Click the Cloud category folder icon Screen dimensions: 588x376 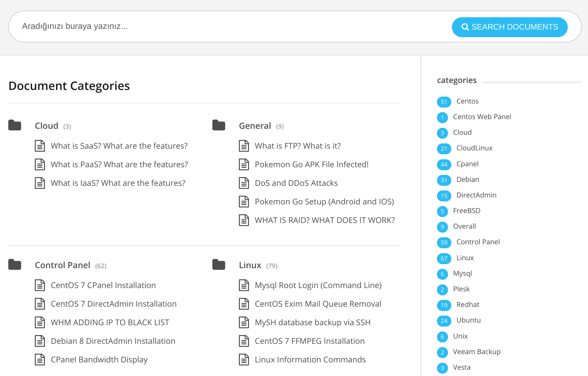click(x=15, y=125)
